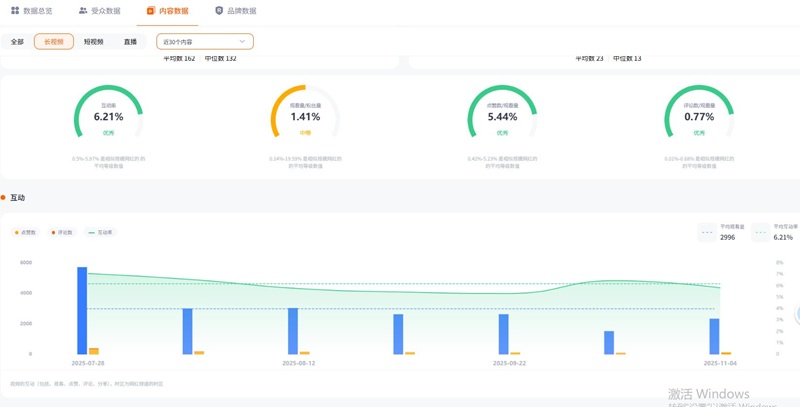Click the tall blue bar at 2025-07-28
The width and height of the screenshot is (800, 407).
tap(82, 310)
